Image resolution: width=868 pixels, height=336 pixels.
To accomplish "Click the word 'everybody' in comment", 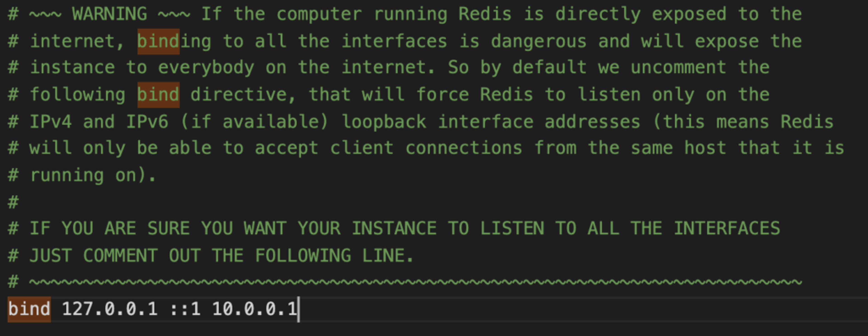I will coord(206,67).
